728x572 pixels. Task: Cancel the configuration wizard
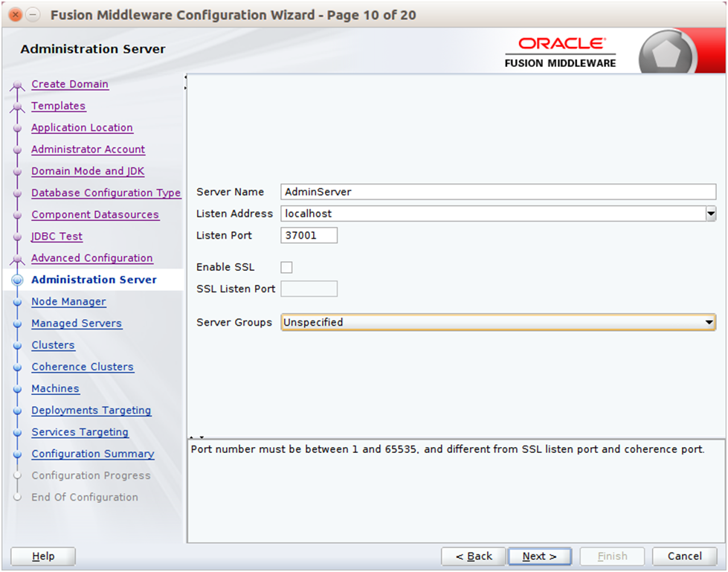point(685,556)
